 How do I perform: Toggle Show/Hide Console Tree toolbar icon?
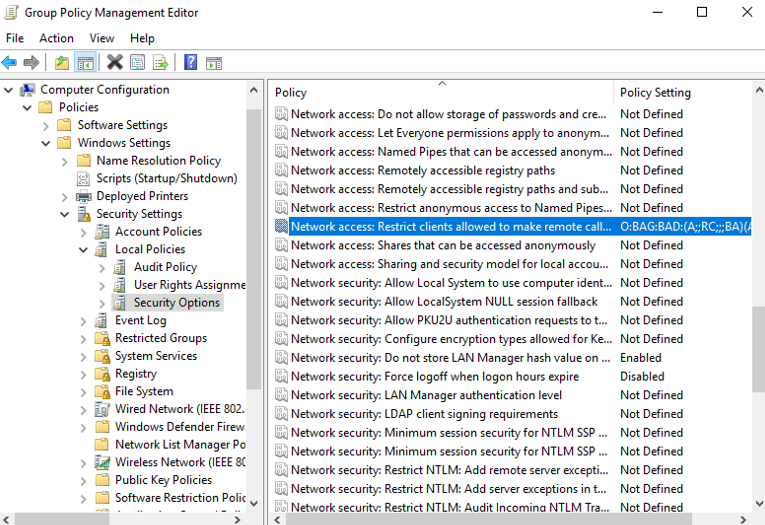click(x=86, y=63)
